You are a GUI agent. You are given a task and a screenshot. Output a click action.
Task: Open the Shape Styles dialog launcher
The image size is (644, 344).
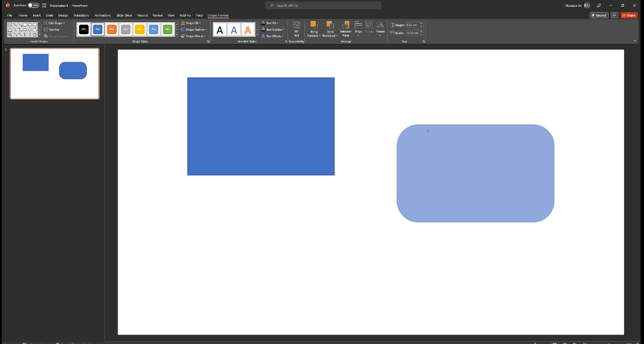tap(208, 42)
